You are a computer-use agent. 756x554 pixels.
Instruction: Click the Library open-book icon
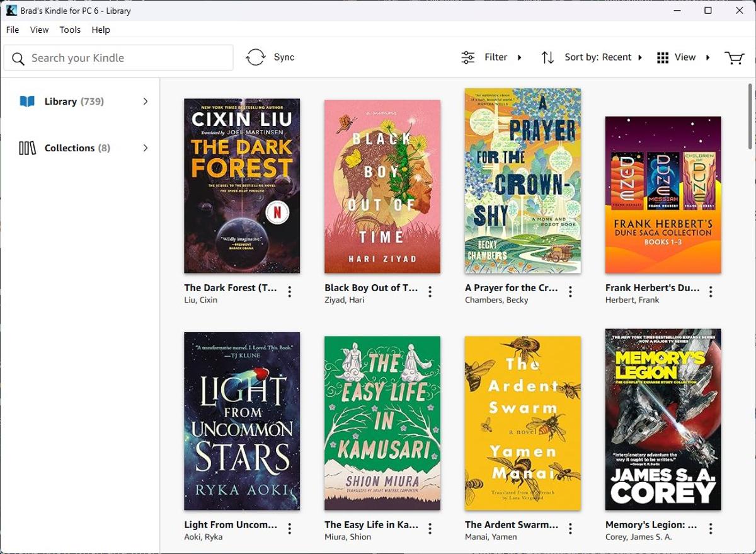pyautogui.click(x=27, y=101)
